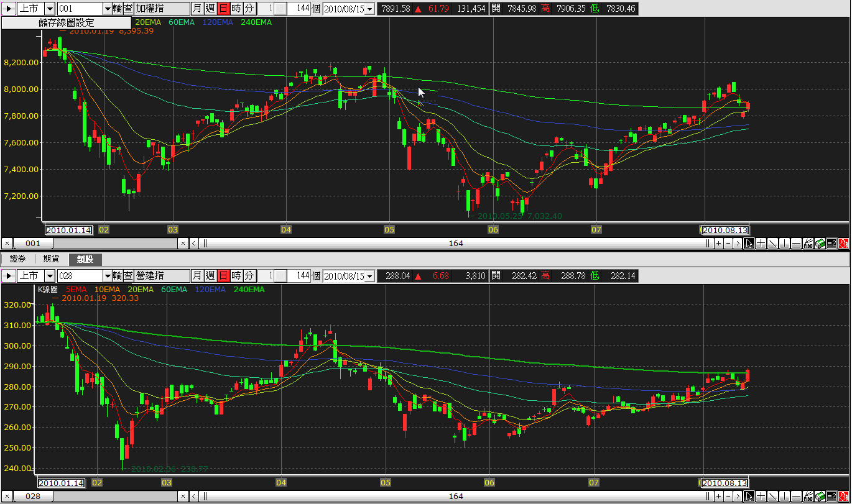Click top chart horizontal scrollbar showing 164
852x504 pixels.
[x=456, y=243]
